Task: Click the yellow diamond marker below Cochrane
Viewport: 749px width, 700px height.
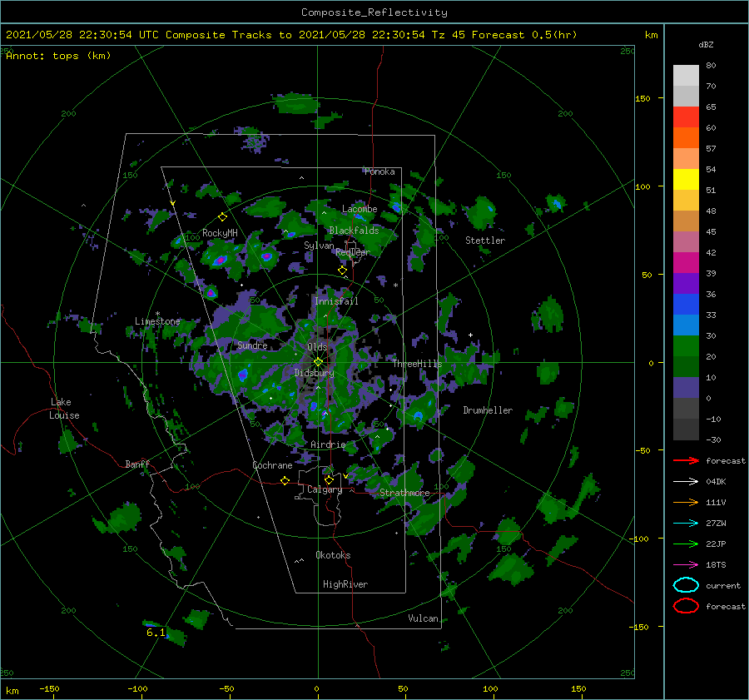Action: [285, 481]
